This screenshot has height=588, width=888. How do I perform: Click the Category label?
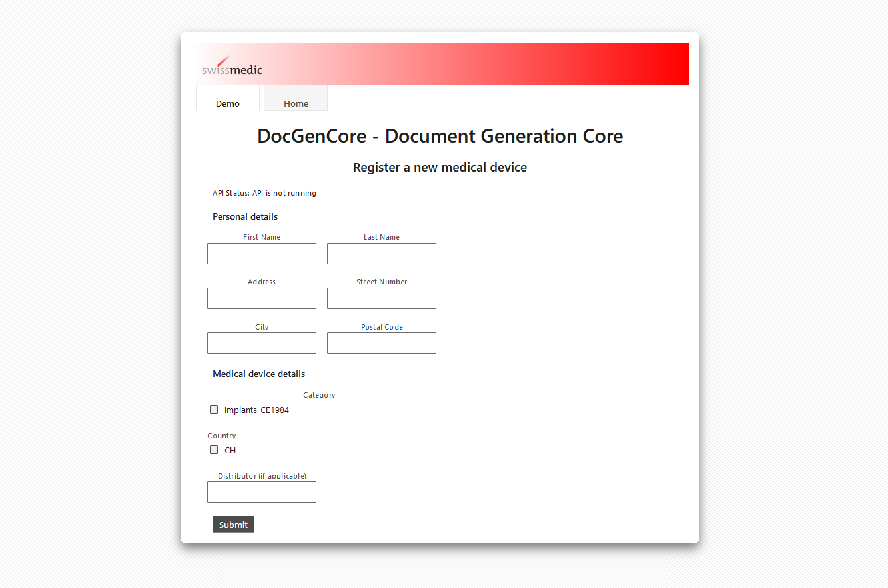click(319, 395)
